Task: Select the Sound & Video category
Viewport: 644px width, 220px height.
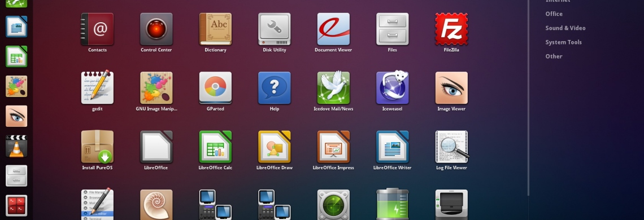Action: (x=565, y=28)
